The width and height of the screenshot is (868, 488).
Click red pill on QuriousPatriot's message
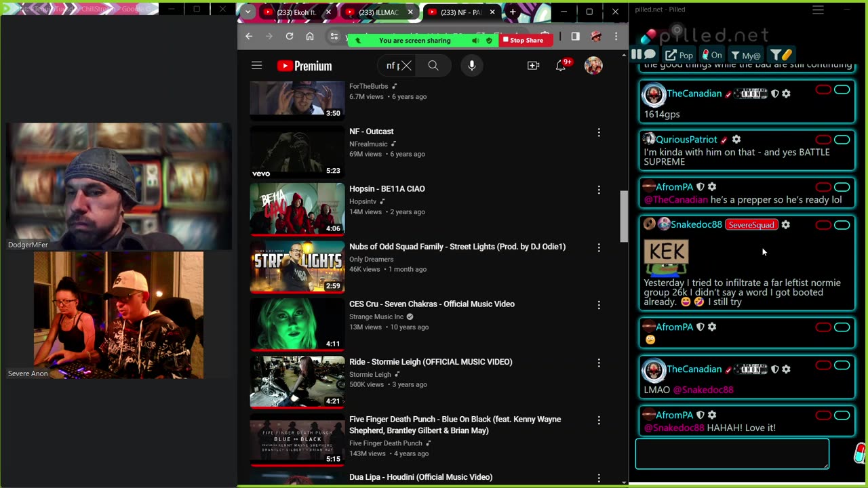pyautogui.click(x=823, y=140)
